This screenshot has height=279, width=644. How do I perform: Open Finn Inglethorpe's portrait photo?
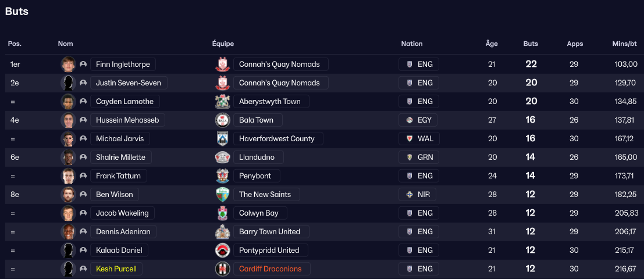coord(69,65)
